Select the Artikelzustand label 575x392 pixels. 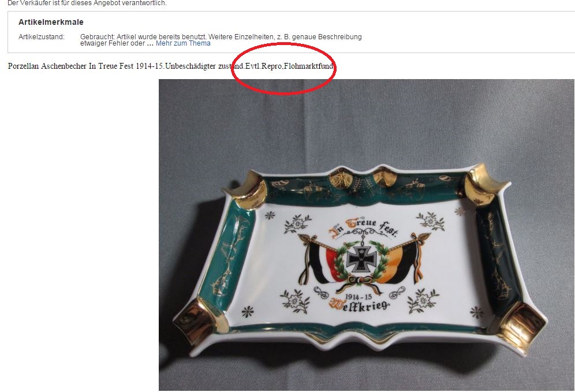[42, 37]
